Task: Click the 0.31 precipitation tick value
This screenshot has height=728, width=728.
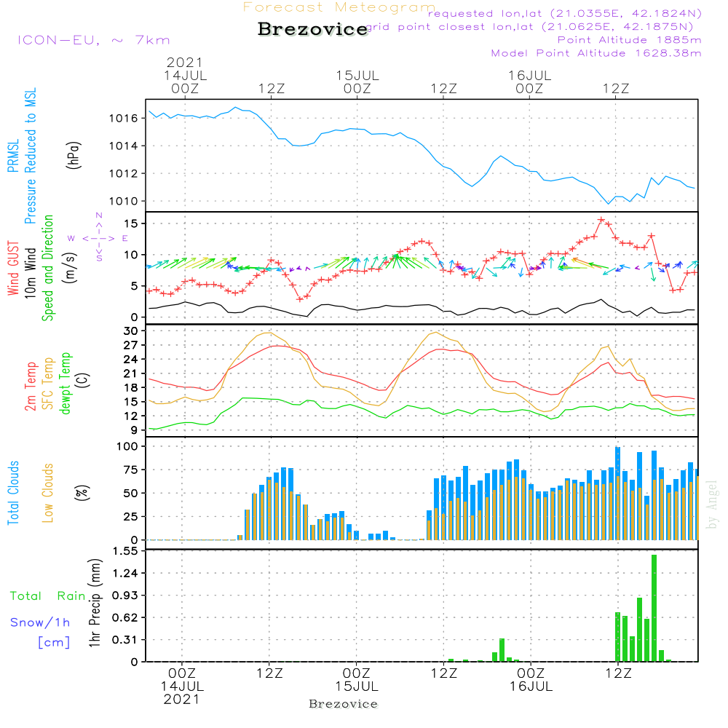Action: (x=125, y=640)
